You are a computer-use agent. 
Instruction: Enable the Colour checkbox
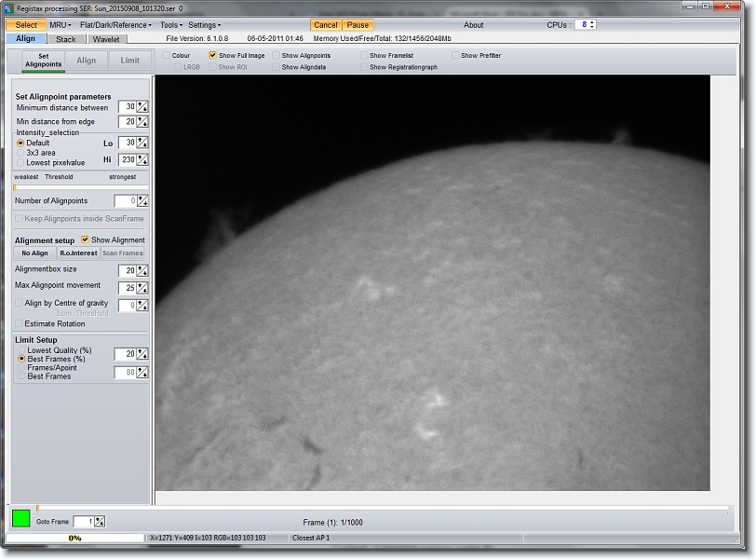pyautogui.click(x=167, y=56)
